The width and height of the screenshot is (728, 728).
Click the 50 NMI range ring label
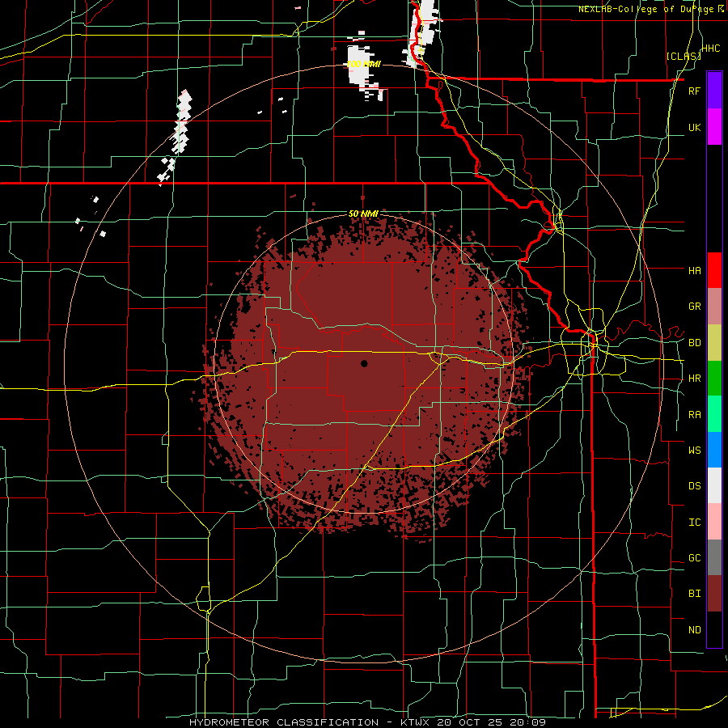click(363, 214)
